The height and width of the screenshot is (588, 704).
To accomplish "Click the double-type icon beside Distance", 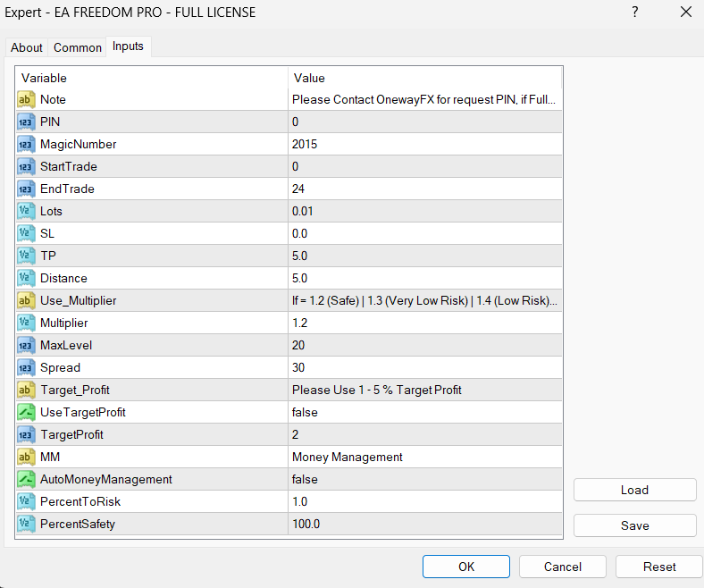I will click(26, 278).
